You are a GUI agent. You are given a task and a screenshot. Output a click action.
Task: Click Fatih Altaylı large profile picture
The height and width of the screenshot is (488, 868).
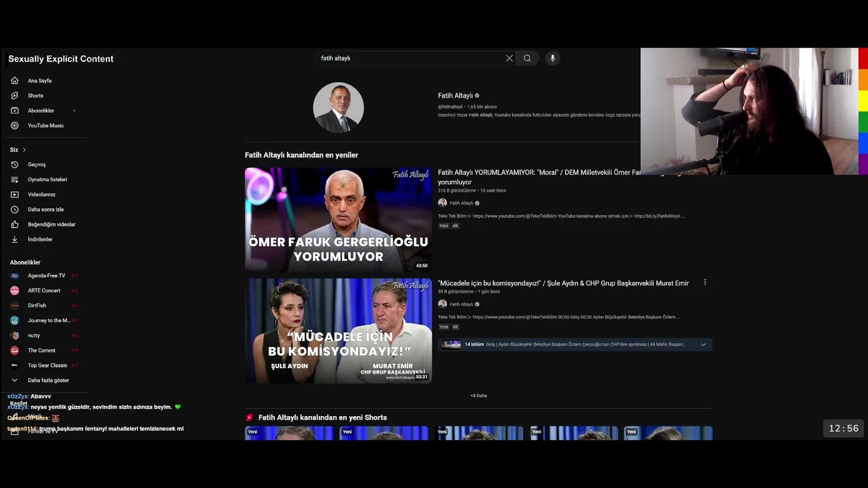click(338, 108)
